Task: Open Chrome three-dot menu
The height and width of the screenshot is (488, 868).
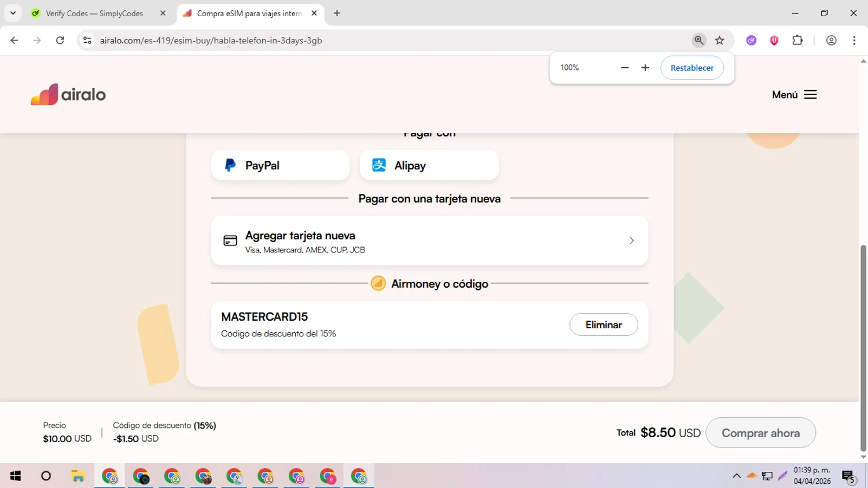Action: 854,40
